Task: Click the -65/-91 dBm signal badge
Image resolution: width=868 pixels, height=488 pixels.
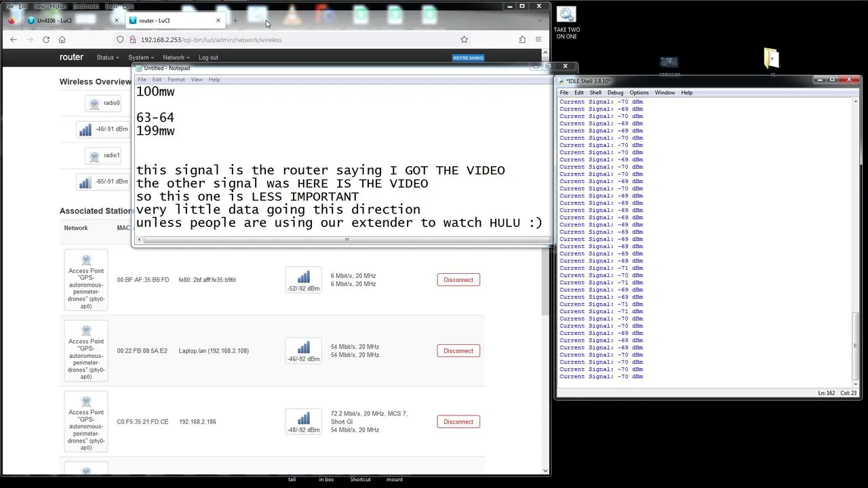Action: [x=103, y=182]
